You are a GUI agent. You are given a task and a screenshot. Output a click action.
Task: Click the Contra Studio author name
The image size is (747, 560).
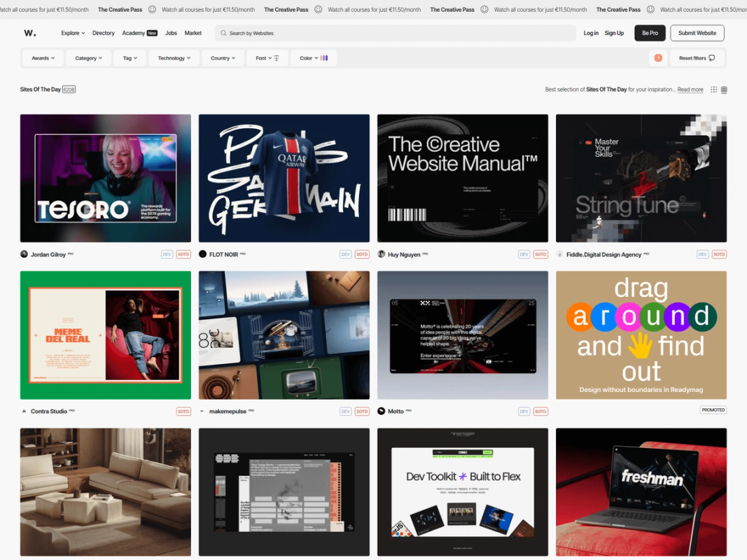pyautogui.click(x=49, y=412)
